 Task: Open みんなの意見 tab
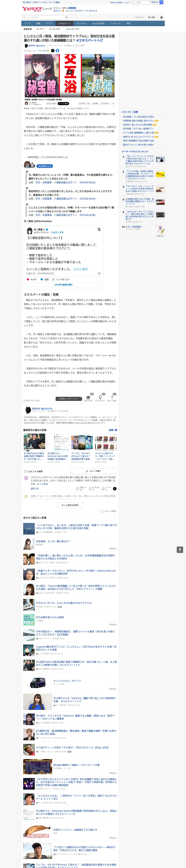(x=99, y=24)
